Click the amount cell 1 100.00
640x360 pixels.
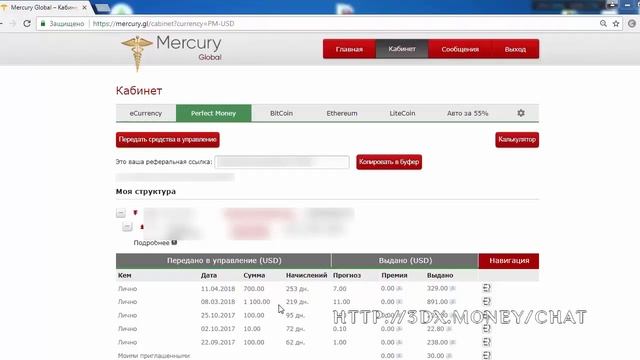257,302
